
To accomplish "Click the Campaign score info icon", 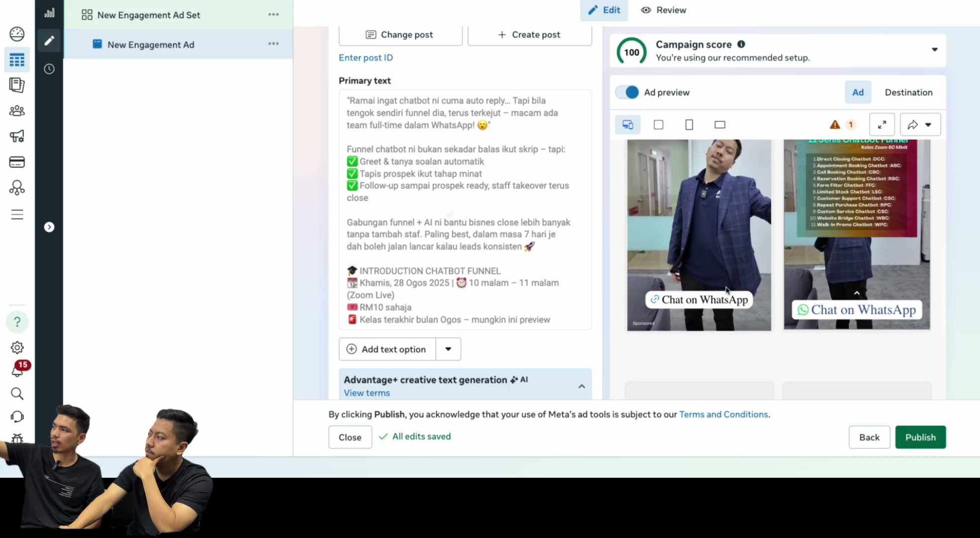I will coord(741,44).
